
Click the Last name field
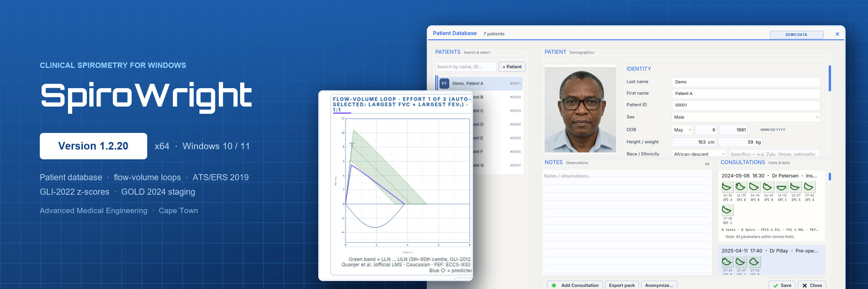pyautogui.click(x=746, y=82)
